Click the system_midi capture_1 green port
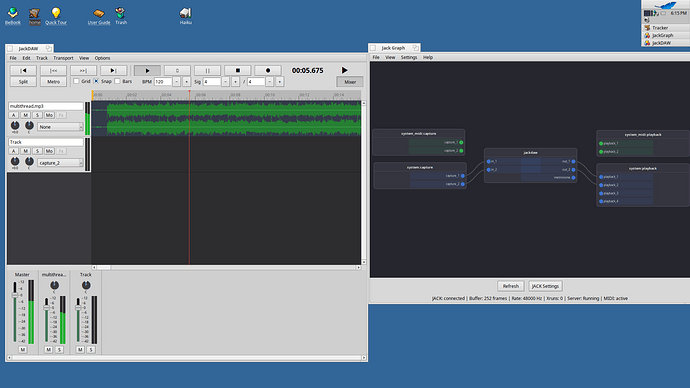Viewport: 690px width, 388px height. pyautogui.click(x=461, y=143)
